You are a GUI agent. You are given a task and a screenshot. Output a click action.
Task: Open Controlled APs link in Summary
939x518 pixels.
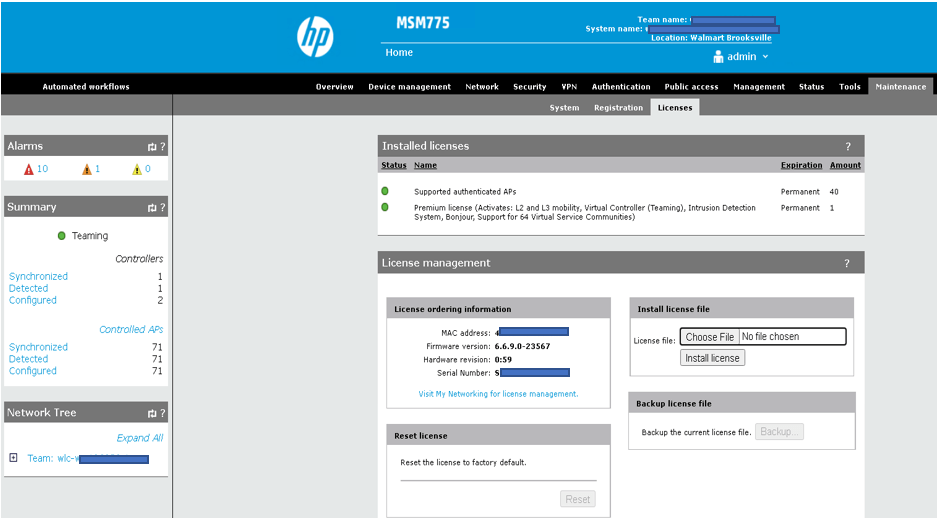(131, 329)
